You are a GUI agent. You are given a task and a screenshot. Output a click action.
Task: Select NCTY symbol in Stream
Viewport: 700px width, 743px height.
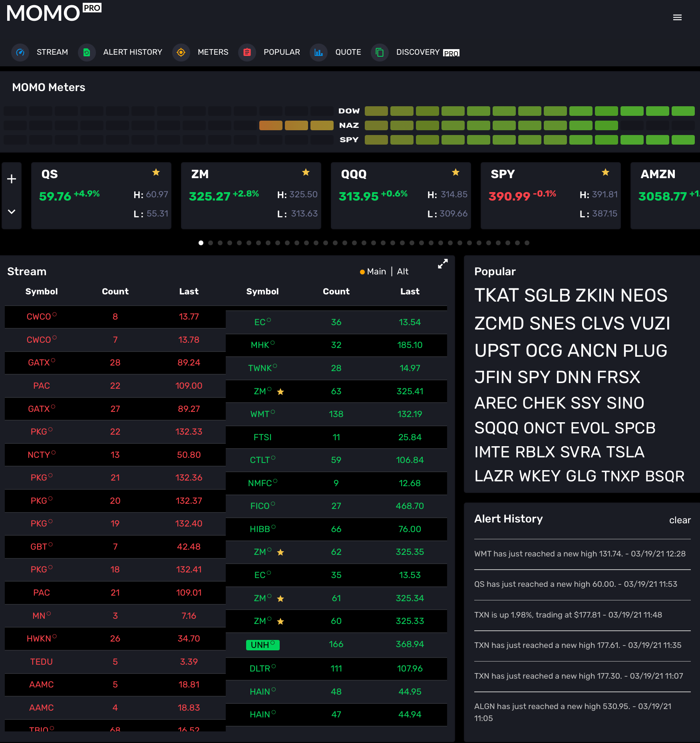point(42,455)
